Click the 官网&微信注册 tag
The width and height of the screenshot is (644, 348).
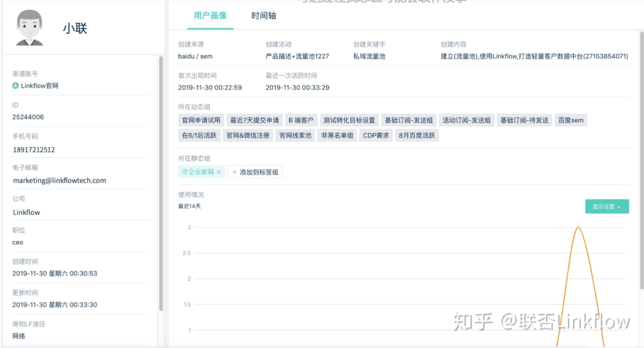(x=248, y=135)
